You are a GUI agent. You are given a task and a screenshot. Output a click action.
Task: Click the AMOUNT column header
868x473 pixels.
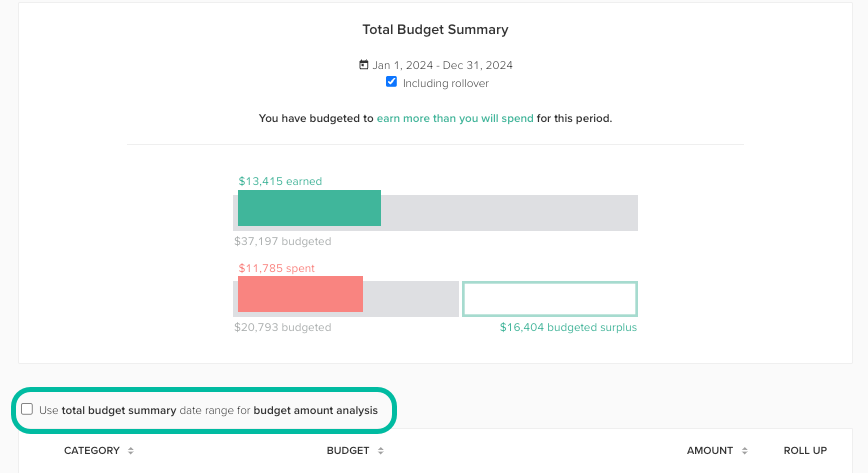click(x=709, y=451)
